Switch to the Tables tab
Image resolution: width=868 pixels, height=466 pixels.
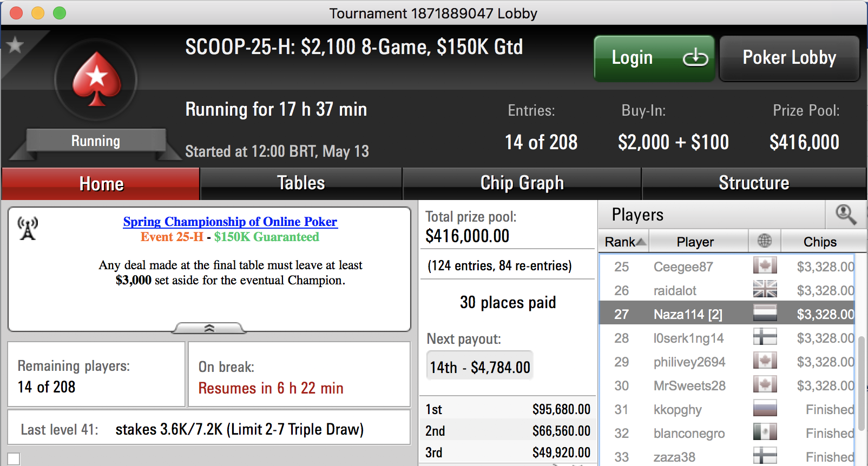(x=301, y=183)
